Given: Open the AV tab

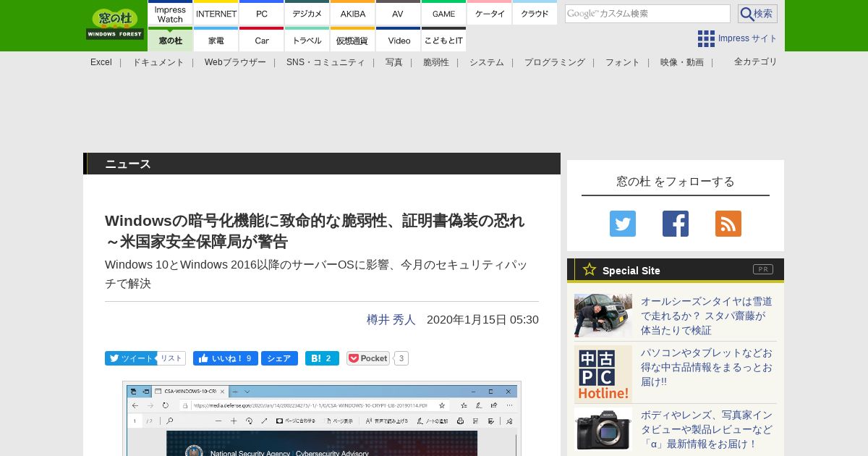Looking at the screenshot, I should point(398,14).
